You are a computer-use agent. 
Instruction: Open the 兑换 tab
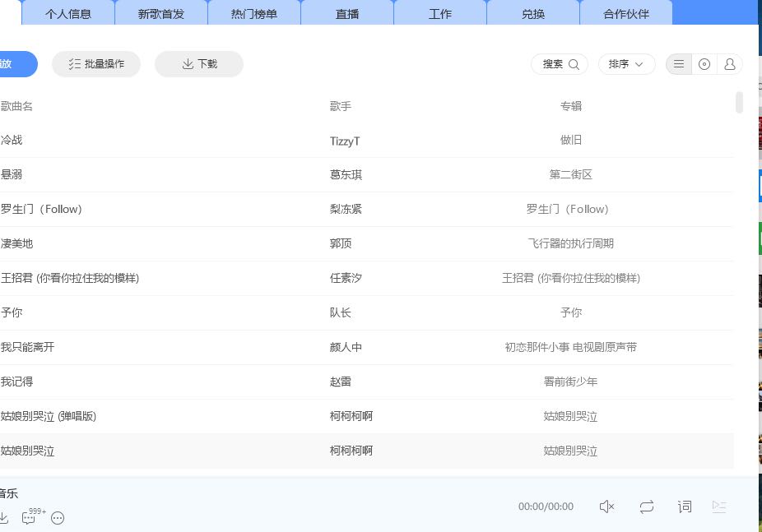pyautogui.click(x=533, y=13)
